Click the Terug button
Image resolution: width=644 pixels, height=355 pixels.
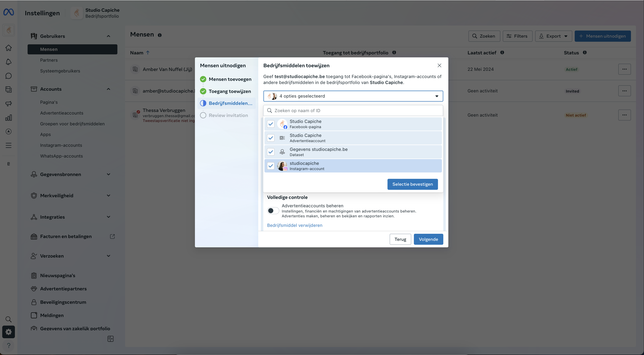point(400,239)
